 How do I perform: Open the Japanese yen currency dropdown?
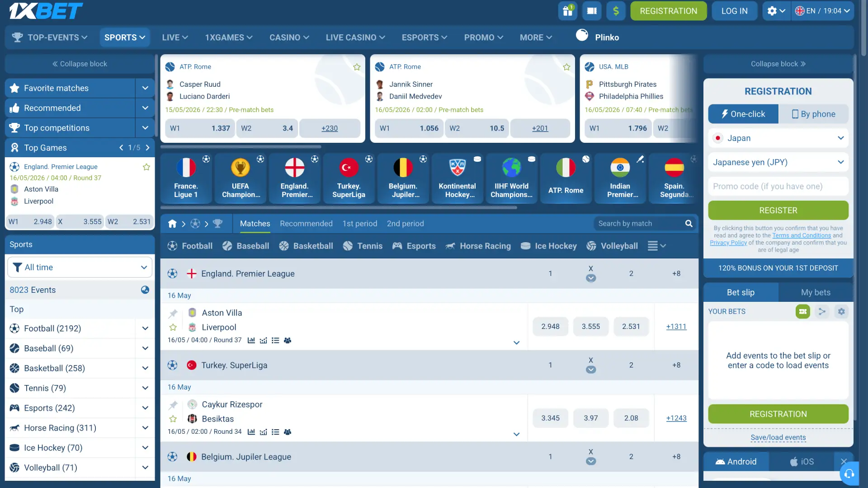[x=778, y=162]
